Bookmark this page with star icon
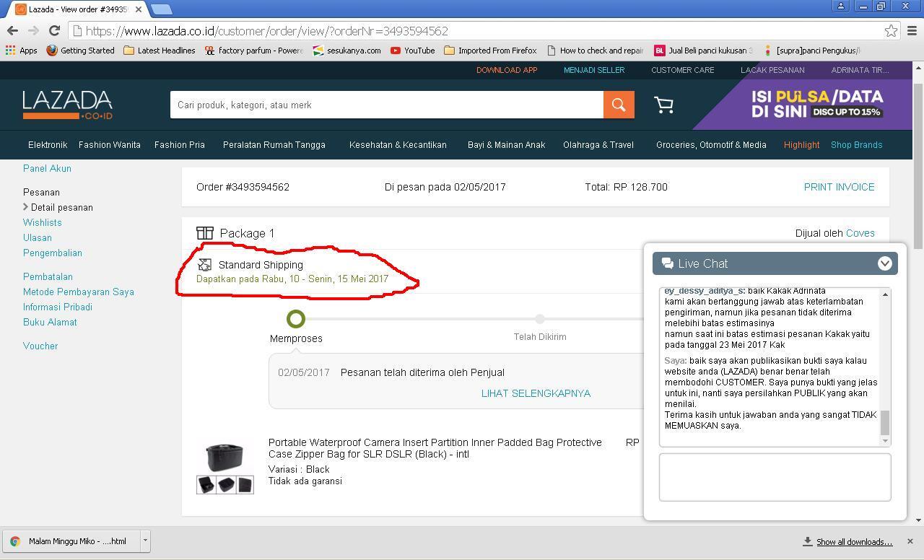Screen dimensions: 924x560 [891, 30]
